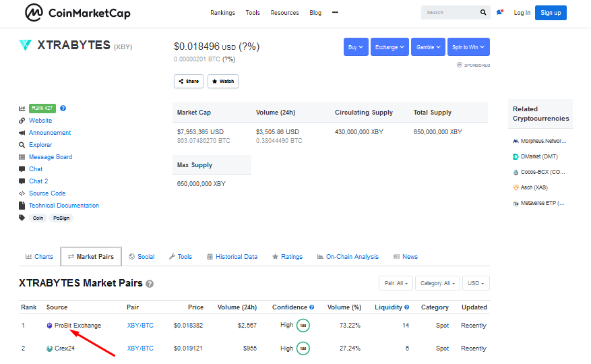
Task: Open the Spin to Win dropdown
Action: pyautogui.click(x=468, y=47)
